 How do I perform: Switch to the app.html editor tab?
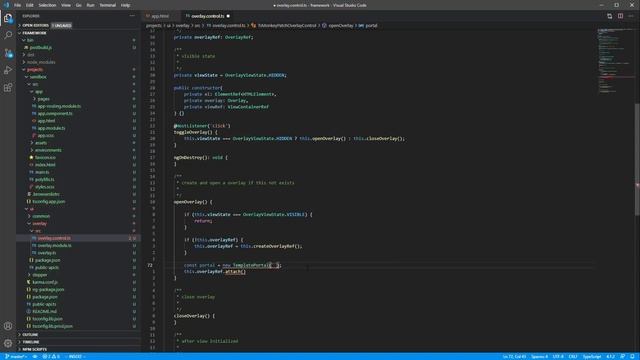click(160, 16)
